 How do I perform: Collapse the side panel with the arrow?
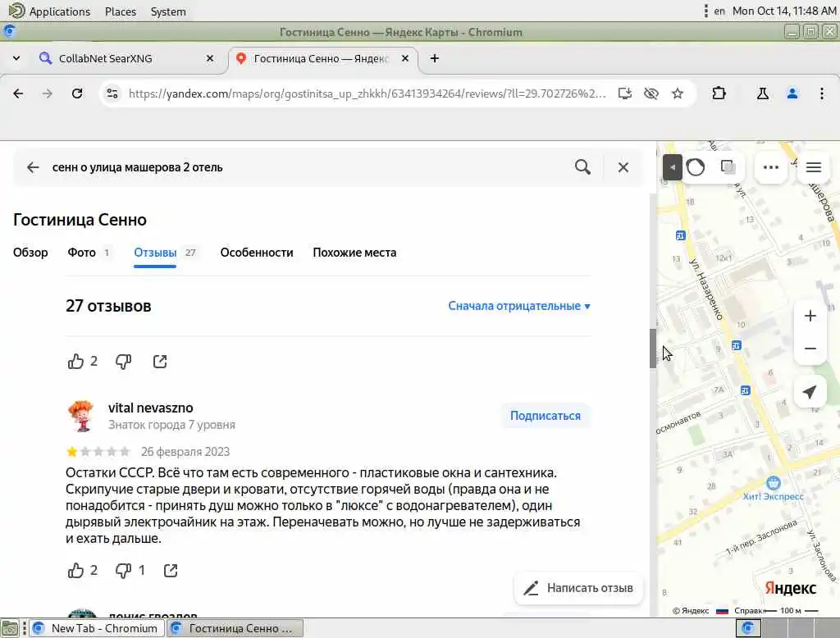673,167
